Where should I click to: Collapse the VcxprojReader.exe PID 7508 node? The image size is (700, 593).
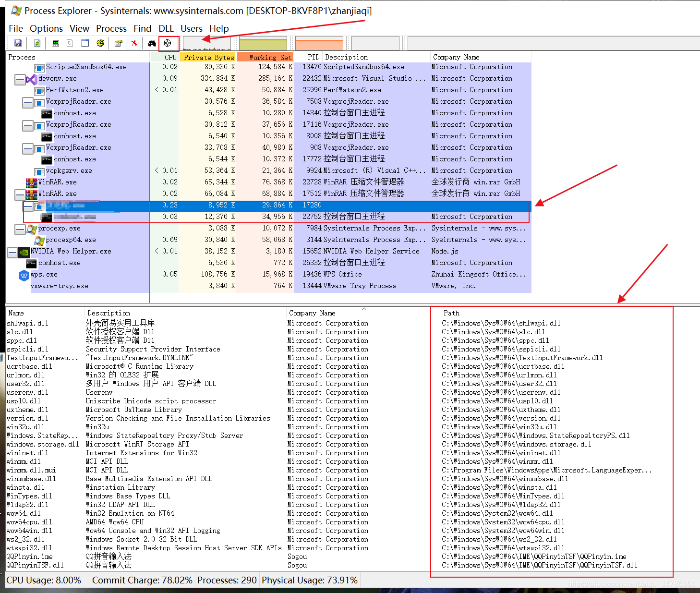point(27,102)
